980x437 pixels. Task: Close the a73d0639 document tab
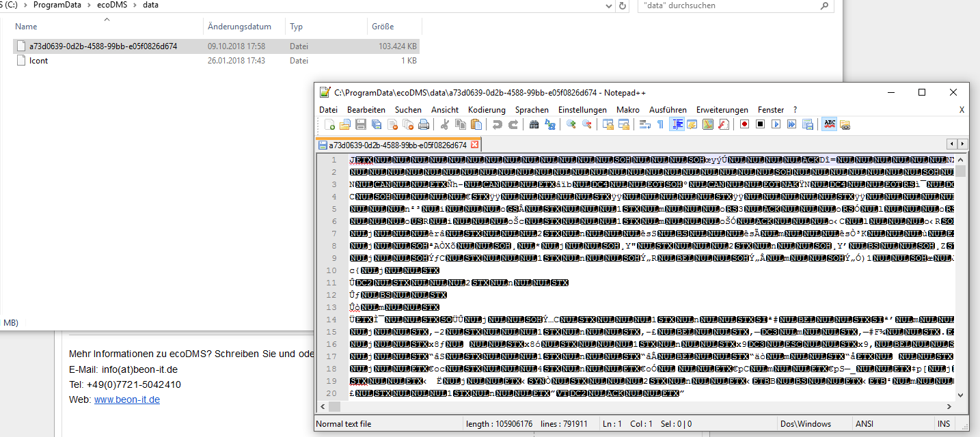475,145
